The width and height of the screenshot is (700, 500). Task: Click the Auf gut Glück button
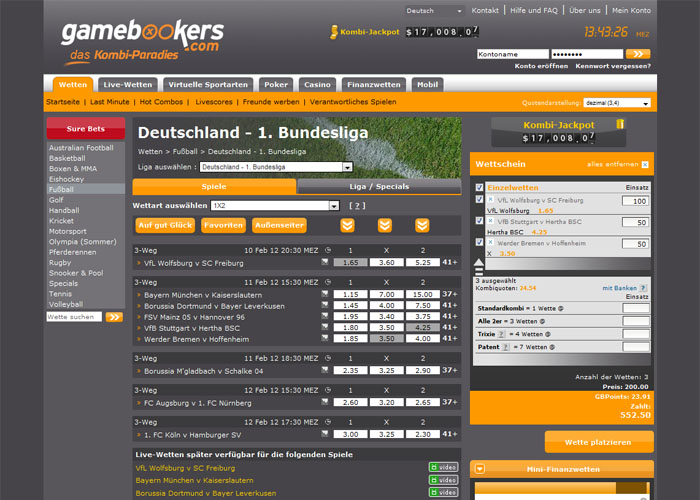[165, 225]
